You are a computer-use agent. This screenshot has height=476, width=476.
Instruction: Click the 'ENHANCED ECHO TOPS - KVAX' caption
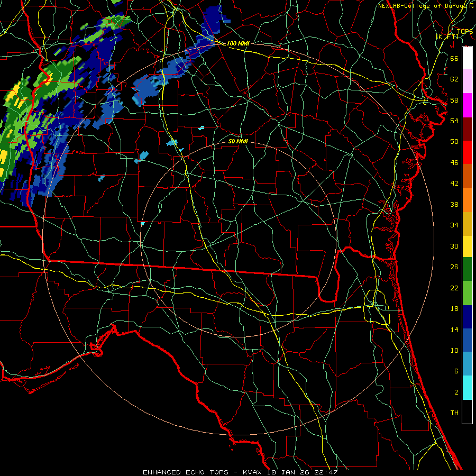click(x=202, y=472)
